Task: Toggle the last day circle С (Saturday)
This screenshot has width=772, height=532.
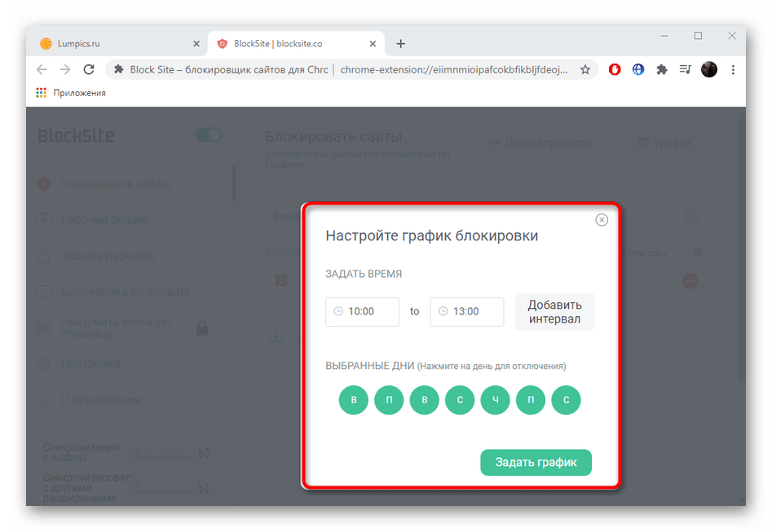Action: click(x=566, y=401)
